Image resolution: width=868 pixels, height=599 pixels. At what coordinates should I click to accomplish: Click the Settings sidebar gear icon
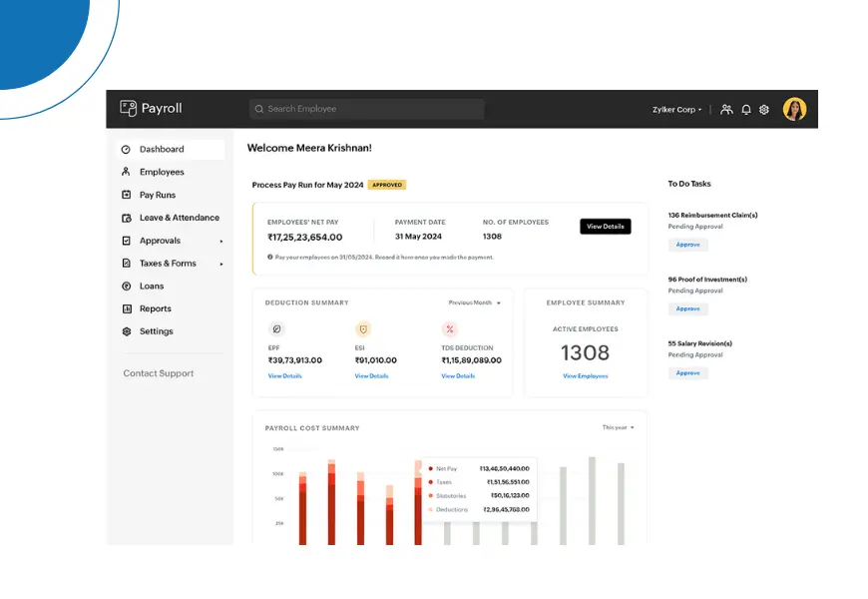point(127,331)
